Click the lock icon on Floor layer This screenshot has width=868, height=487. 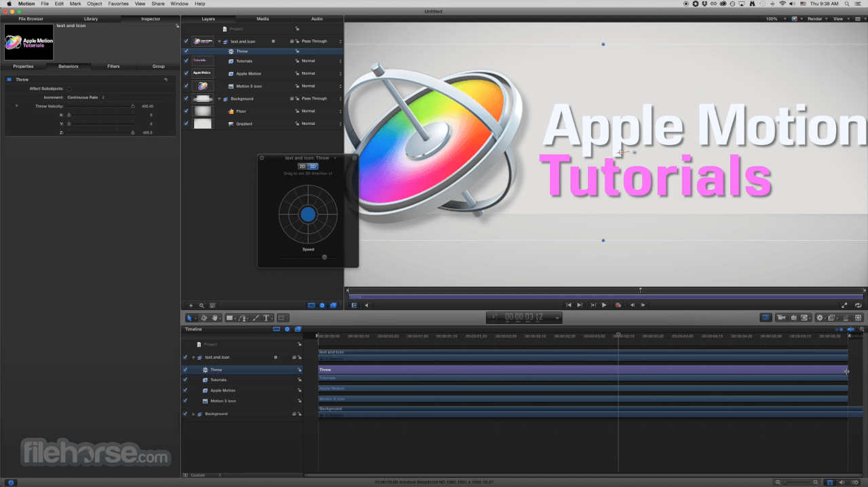point(297,111)
